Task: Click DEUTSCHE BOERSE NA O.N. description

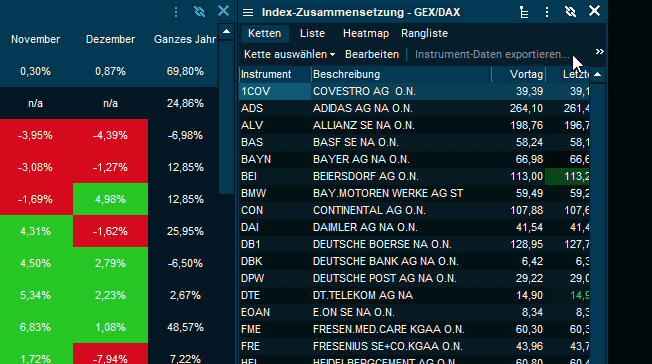Action: point(382,245)
